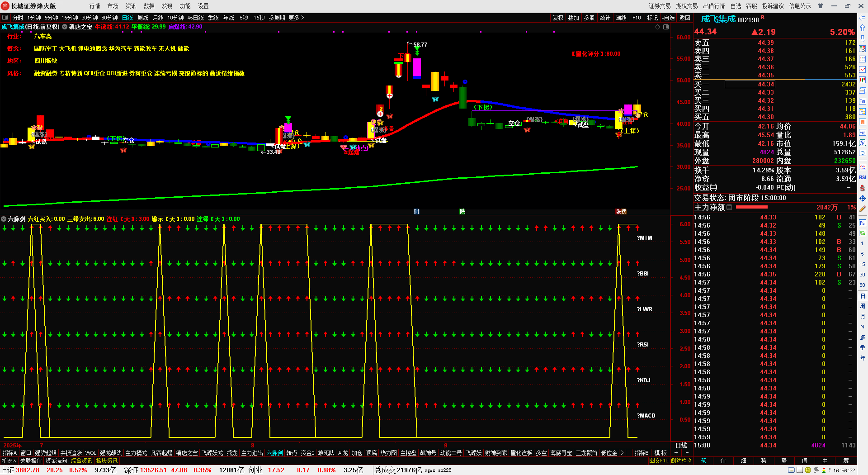The width and height of the screenshot is (868, 475).
Task: Open 证券交易 trading link
Action: tap(660, 6)
